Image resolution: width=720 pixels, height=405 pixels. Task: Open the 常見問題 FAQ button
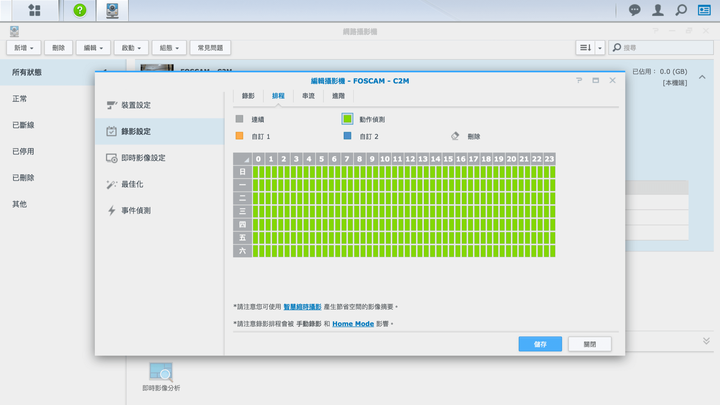tap(210, 48)
